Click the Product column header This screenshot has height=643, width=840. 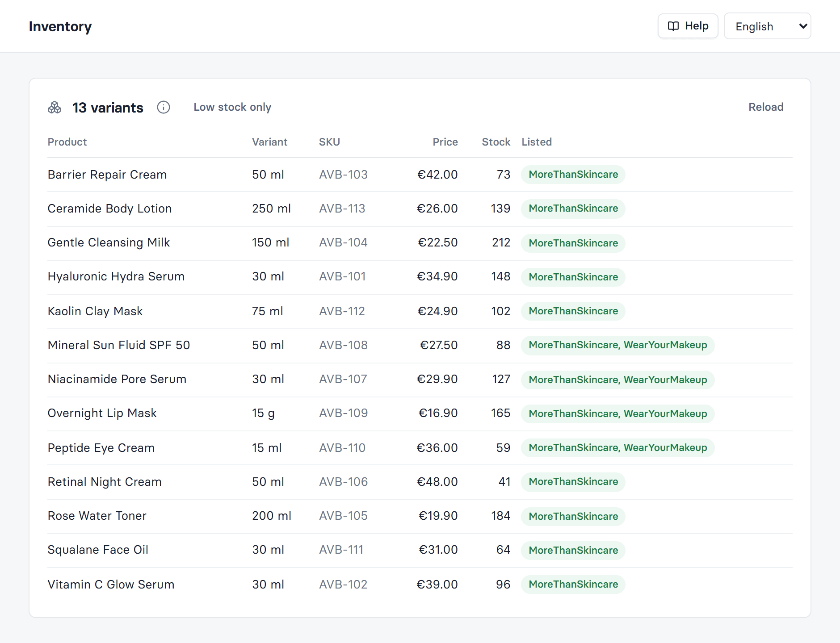(67, 142)
